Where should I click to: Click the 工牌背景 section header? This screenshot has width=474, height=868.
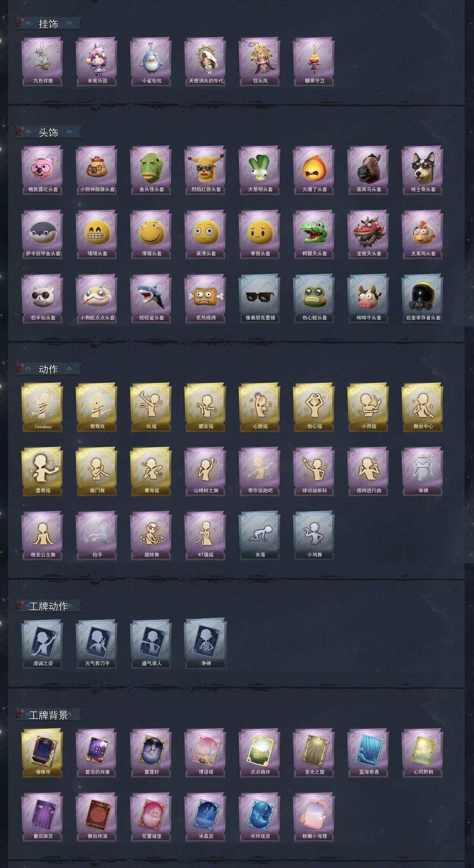pyautogui.click(x=48, y=715)
